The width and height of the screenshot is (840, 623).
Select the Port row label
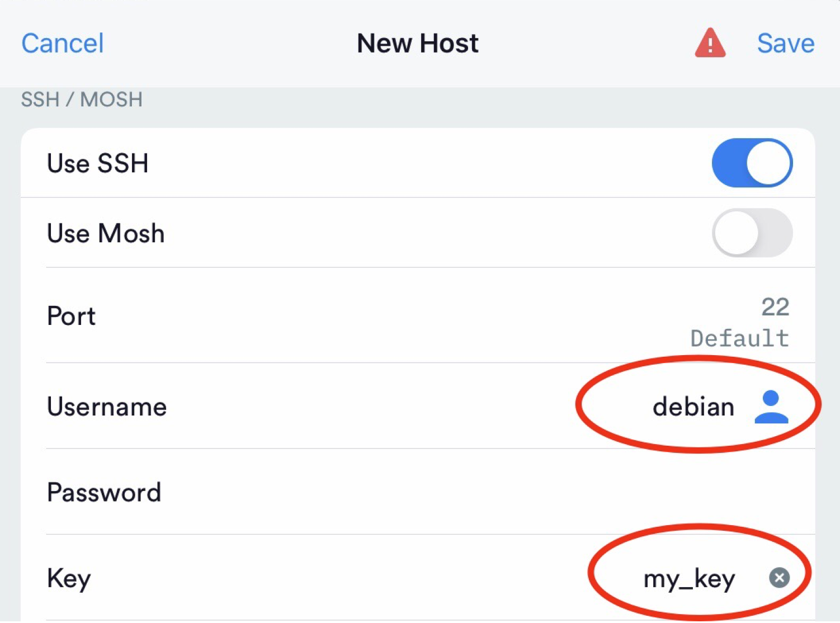[x=71, y=316]
